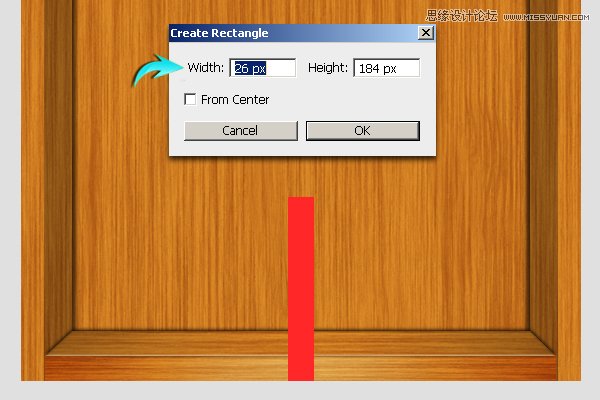The image size is (600, 400).
Task: Click the Height input field
Action: pos(387,68)
